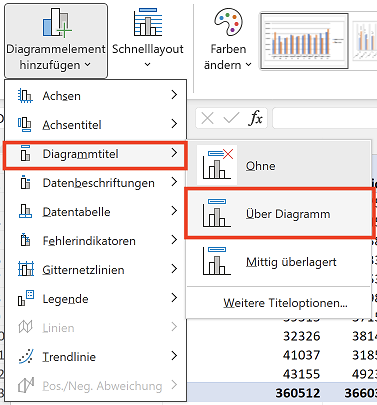Expand the Achsentitel submenu arrow
This screenshot has height=405, width=377.
(174, 124)
